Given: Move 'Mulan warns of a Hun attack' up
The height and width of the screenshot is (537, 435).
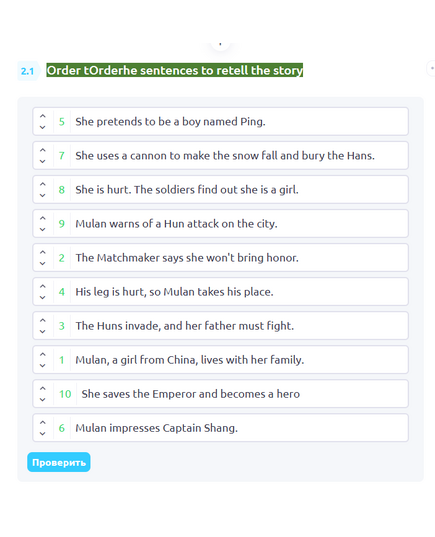Looking at the screenshot, I should [x=42, y=218].
